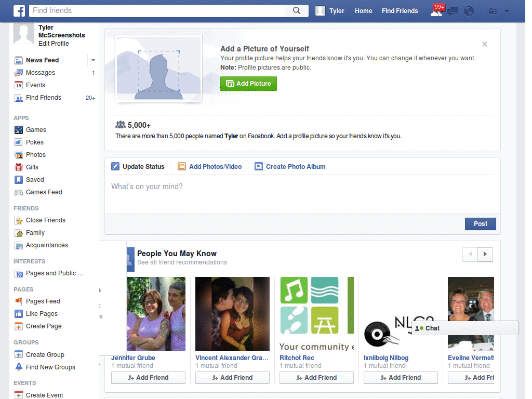Image resolution: width=532 pixels, height=399 pixels.
Task: Click the Events calendar icon
Action: (19, 85)
